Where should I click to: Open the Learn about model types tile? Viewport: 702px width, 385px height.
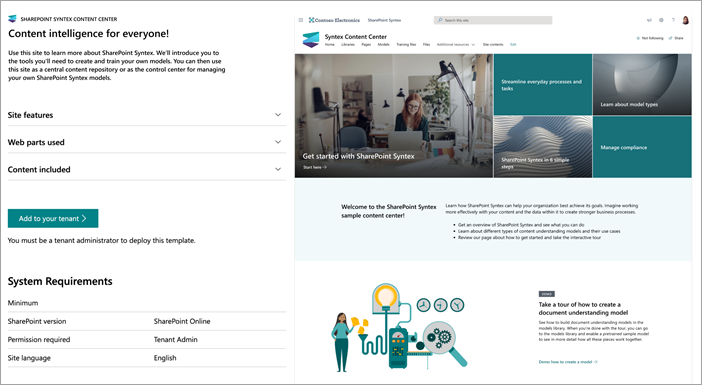pos(642,85)
